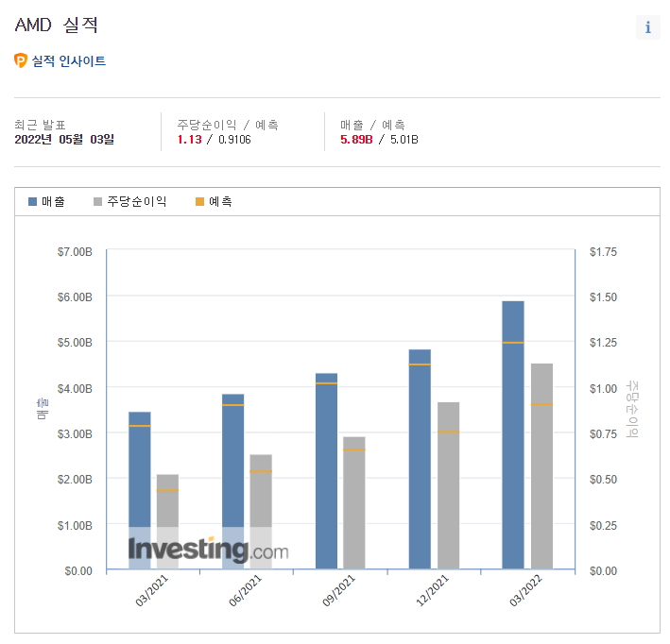Click the 매출 / 예측 header label

pyautogui.click(x=372, y=125)
